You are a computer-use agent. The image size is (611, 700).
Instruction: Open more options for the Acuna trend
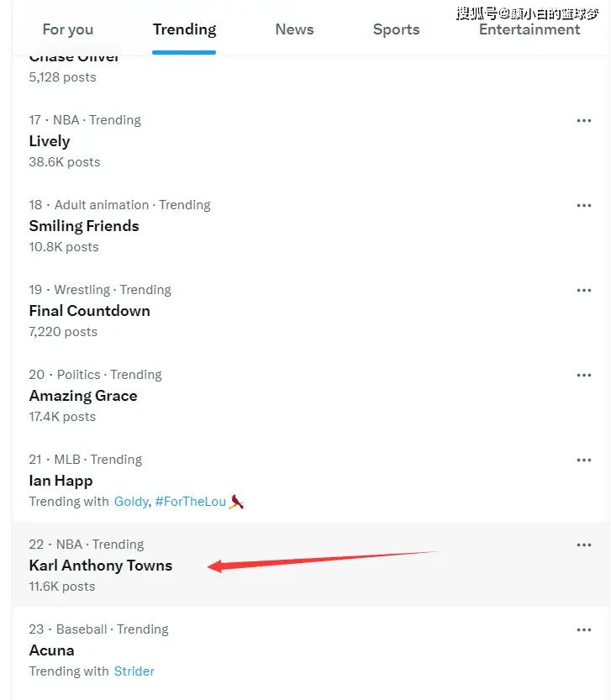584,629
